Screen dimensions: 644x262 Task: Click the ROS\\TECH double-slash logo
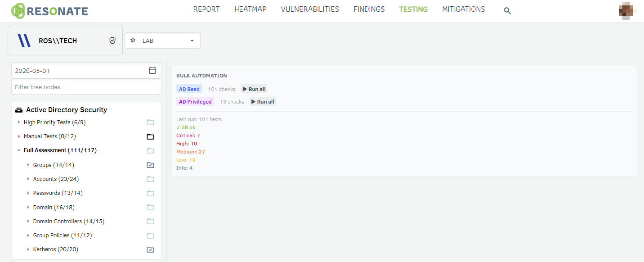click(24, 41)
